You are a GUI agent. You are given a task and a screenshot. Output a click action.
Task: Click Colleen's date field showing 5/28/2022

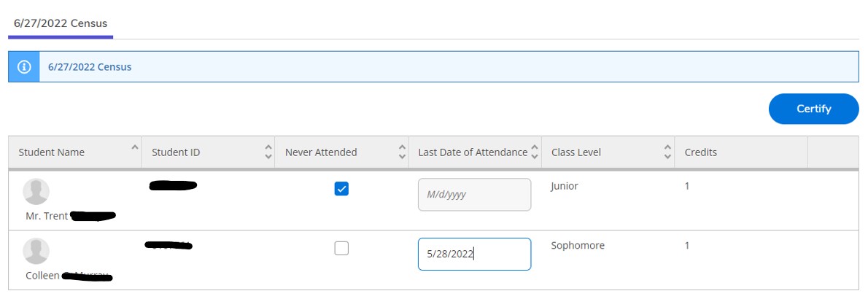474,254
